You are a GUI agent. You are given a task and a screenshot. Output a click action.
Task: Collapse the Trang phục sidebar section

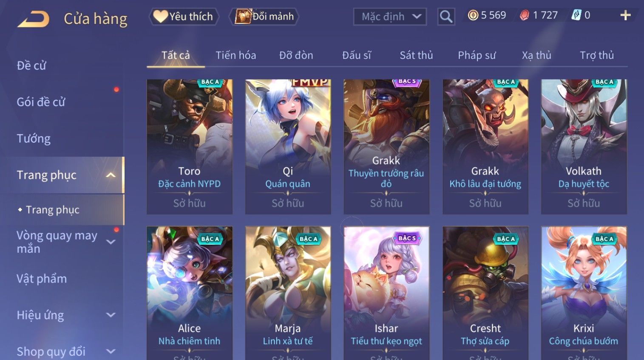click(111, 175)
